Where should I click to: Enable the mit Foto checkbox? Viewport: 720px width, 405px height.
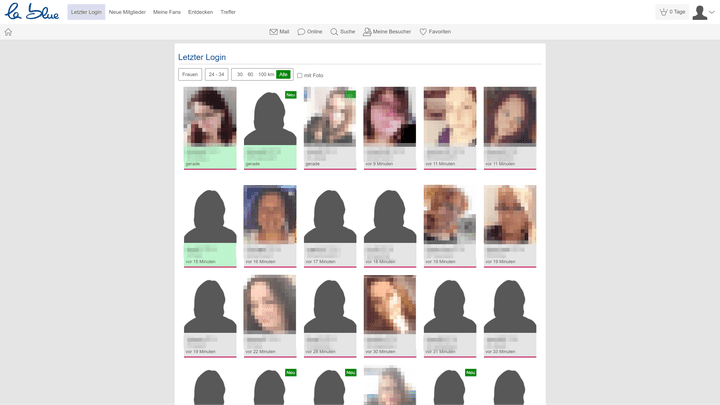(x=300, y=75)
